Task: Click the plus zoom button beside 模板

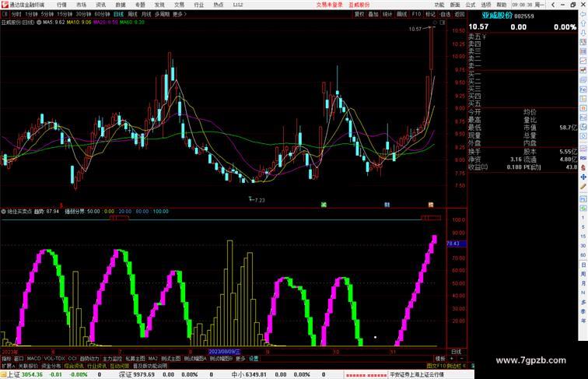Action: (452, 359)
